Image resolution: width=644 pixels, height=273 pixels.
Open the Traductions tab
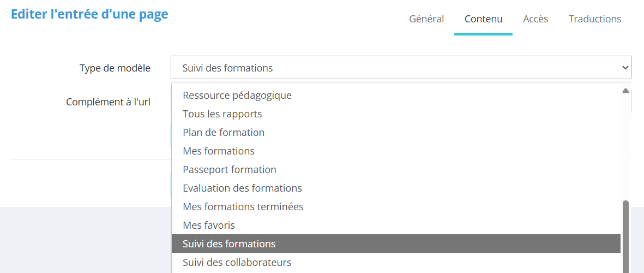click(x=595, y=19)
